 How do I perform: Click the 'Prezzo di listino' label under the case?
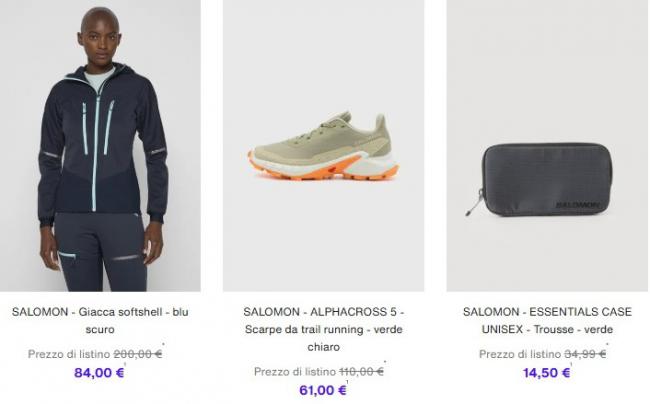coord(520,354)
